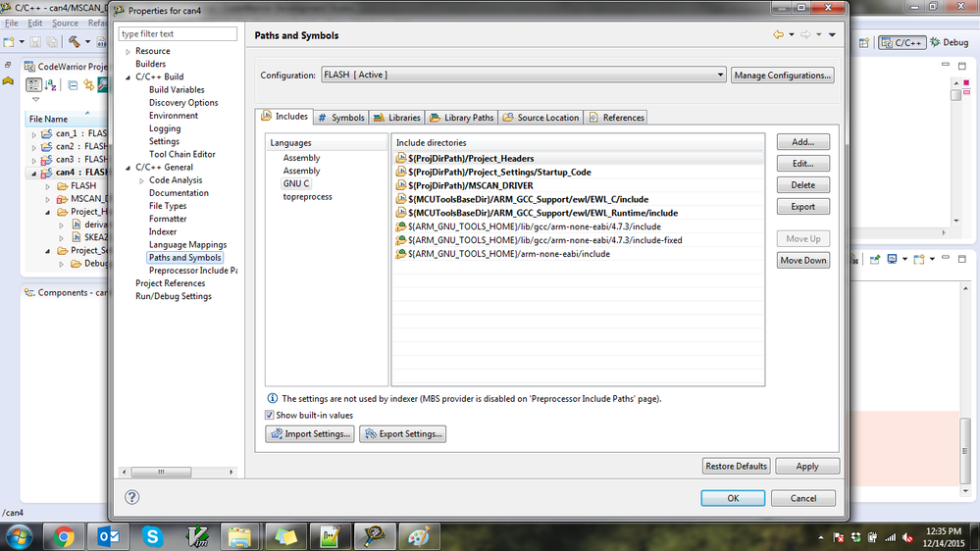Switch to the Includes tab
980x551 pixels.
click(284, 117)
